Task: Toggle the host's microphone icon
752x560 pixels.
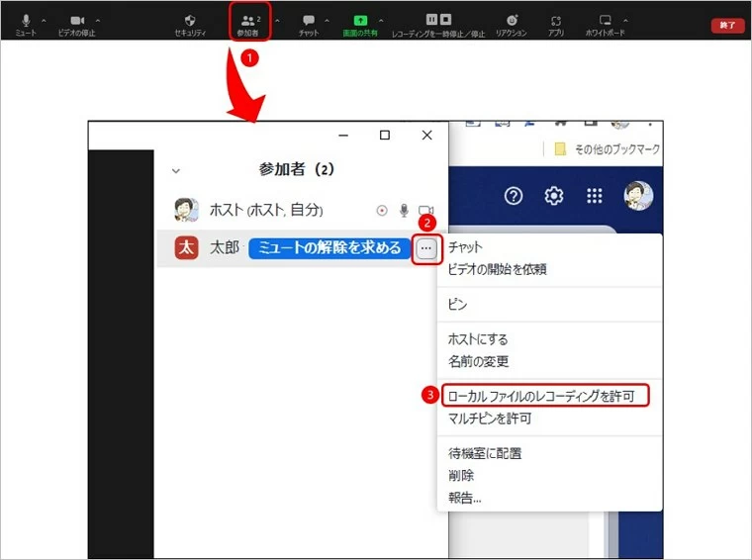Action: tap(405, 210)
